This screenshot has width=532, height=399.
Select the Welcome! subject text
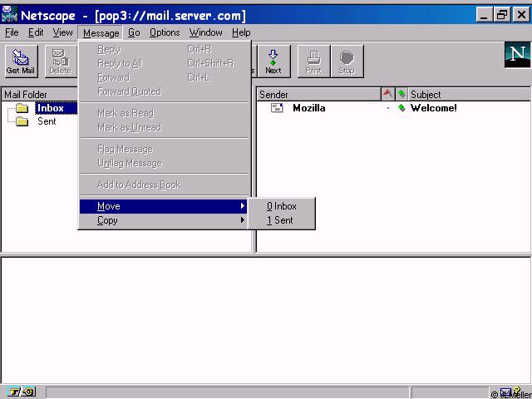(x=434, y=108)
